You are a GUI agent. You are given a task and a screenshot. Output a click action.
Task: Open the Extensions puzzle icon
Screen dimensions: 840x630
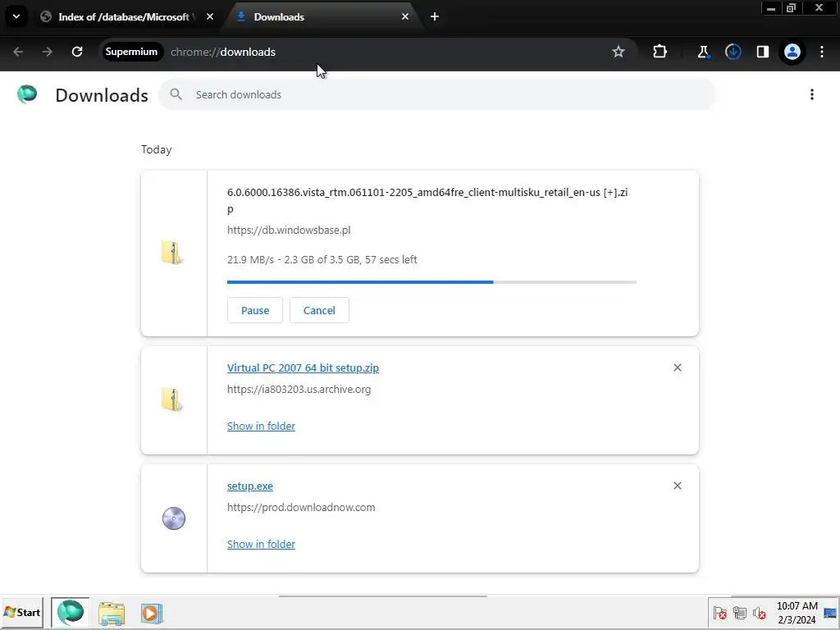tap(660, 52)
